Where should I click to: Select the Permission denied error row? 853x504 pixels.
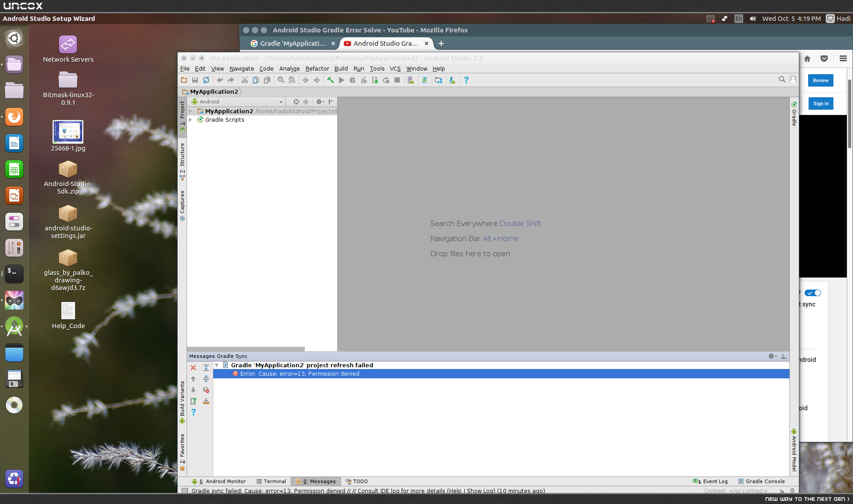501,374
